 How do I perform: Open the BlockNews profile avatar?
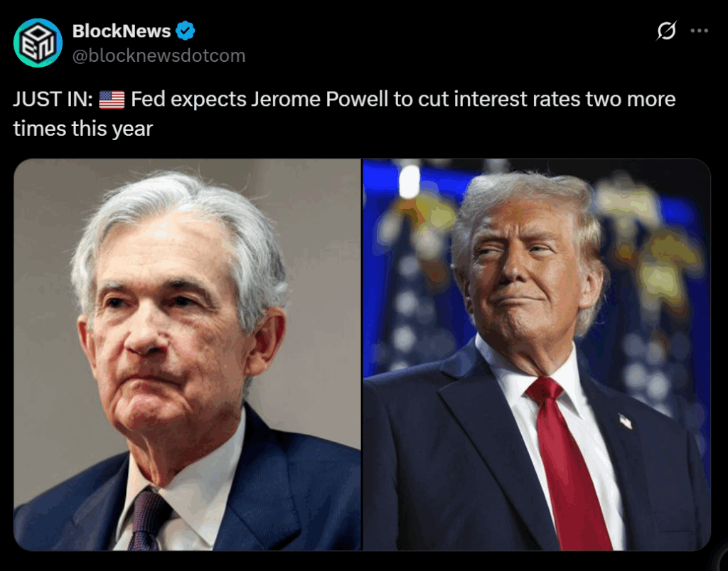tap(38, 43)
